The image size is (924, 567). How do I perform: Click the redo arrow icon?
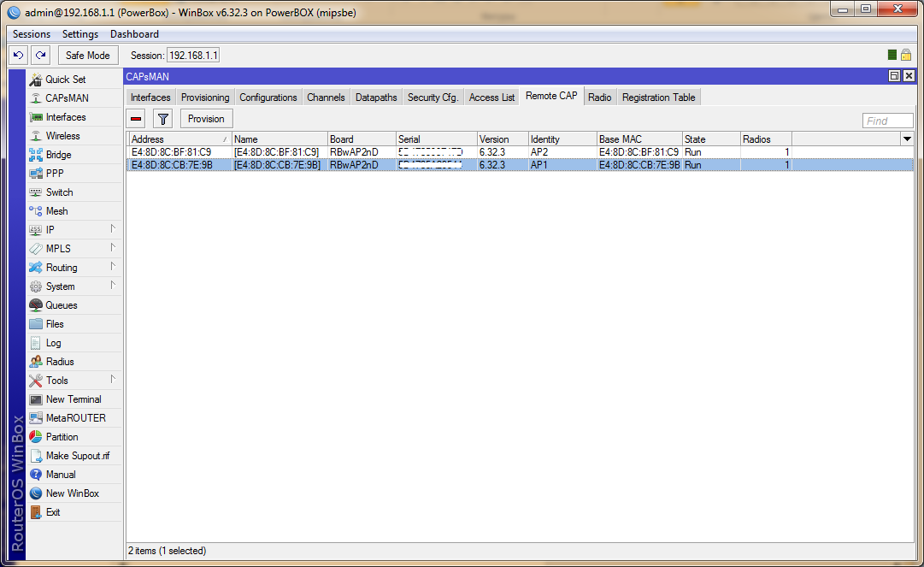40,56
